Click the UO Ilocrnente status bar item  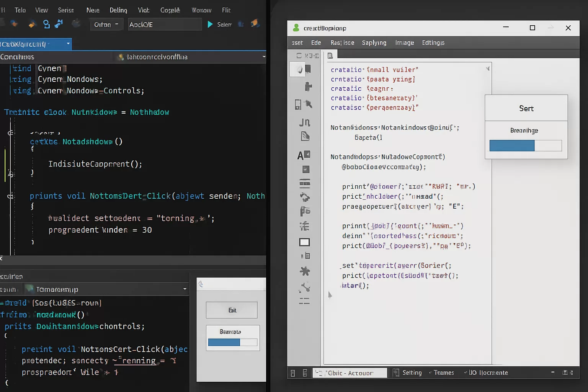(x=488, y=372)
